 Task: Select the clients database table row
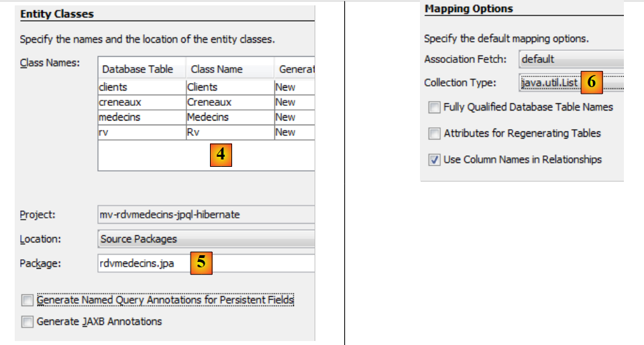[x=141, y=87]
